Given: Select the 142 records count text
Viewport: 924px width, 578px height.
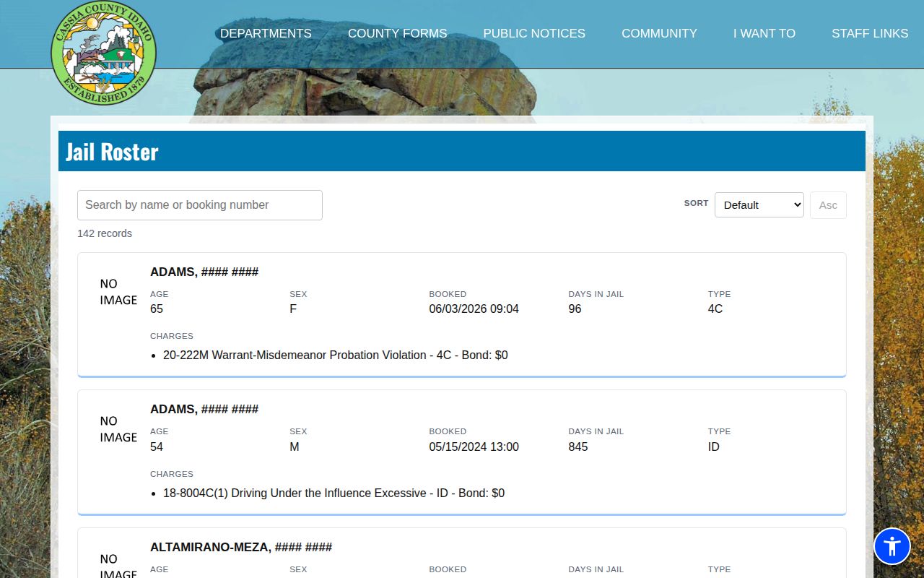Looking at the screenshot, I should click(105, 233).
